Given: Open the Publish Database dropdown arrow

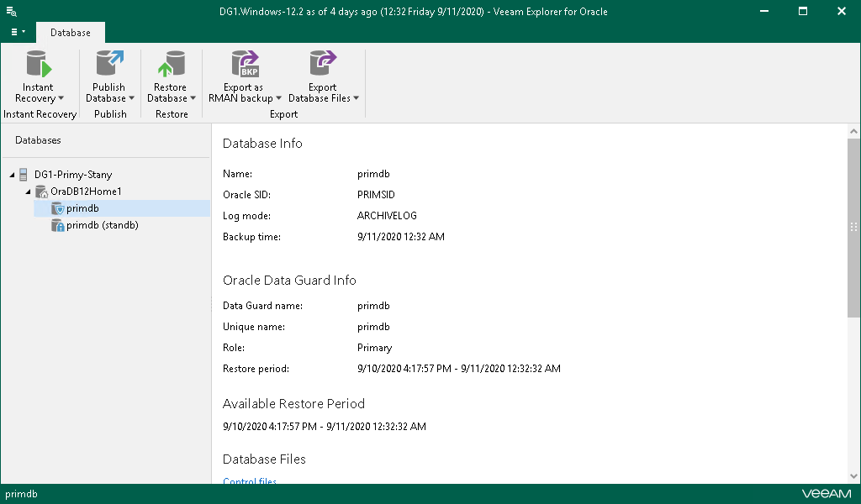Looking at the screenshot, I should pyautogui.click(x=132, y=99).
